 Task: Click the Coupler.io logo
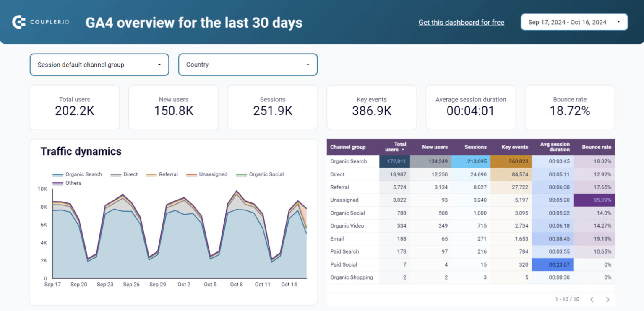[x=42, y=22]
